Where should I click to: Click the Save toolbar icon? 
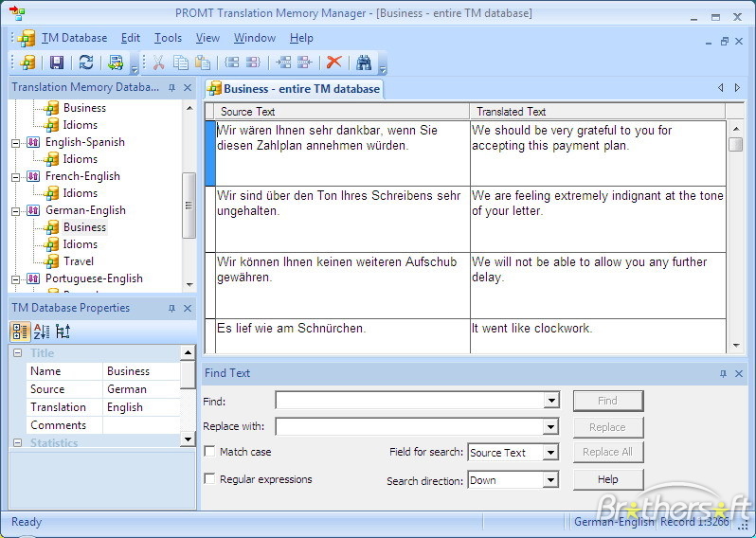(57, 63)
